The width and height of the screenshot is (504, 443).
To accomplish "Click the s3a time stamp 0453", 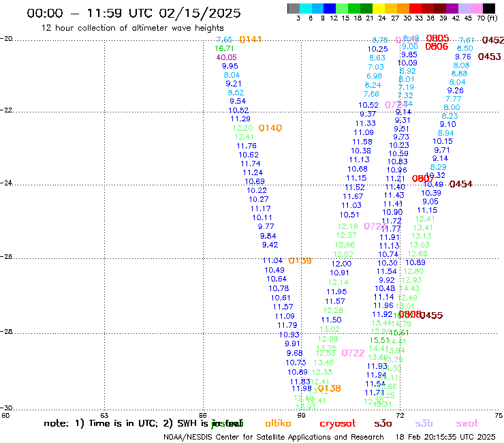I will coord(489,57).
